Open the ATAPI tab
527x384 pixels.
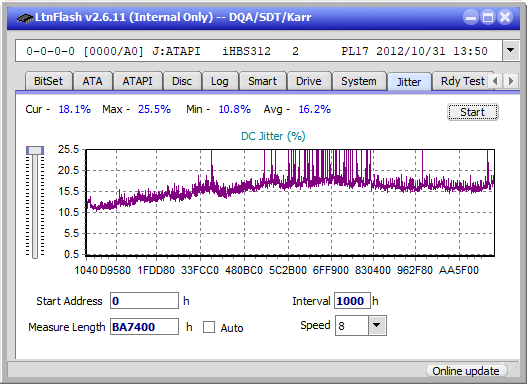point(137,81)
